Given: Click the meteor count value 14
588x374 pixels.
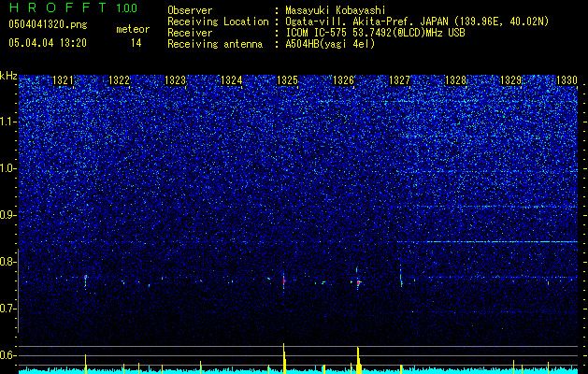Looking at the screenshot, I should click(x=136, y=43).
